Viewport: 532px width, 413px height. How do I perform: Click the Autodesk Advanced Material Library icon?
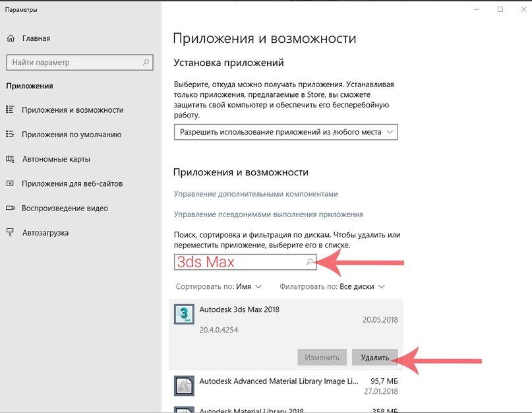point(184,386)
